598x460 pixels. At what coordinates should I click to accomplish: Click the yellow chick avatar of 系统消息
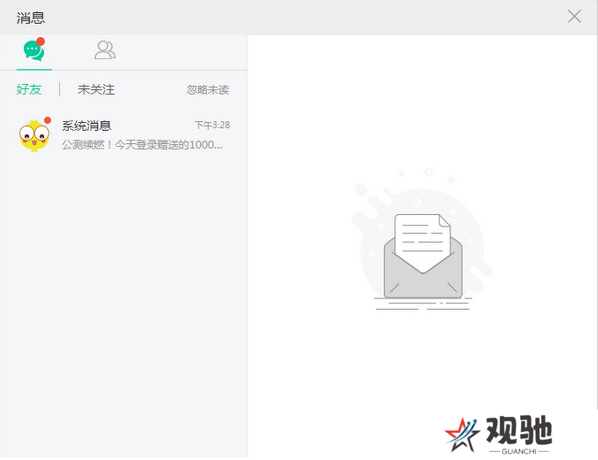click(x=34, y=135)
